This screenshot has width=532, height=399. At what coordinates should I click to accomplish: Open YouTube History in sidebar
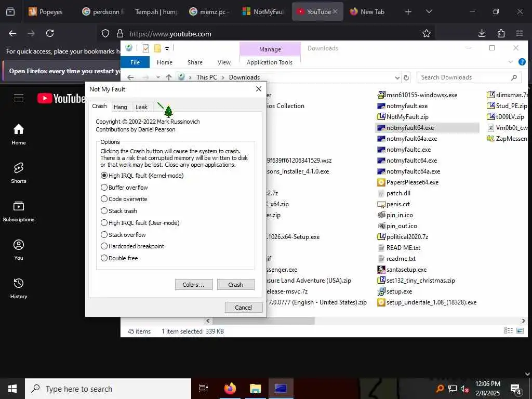(19, 288)
